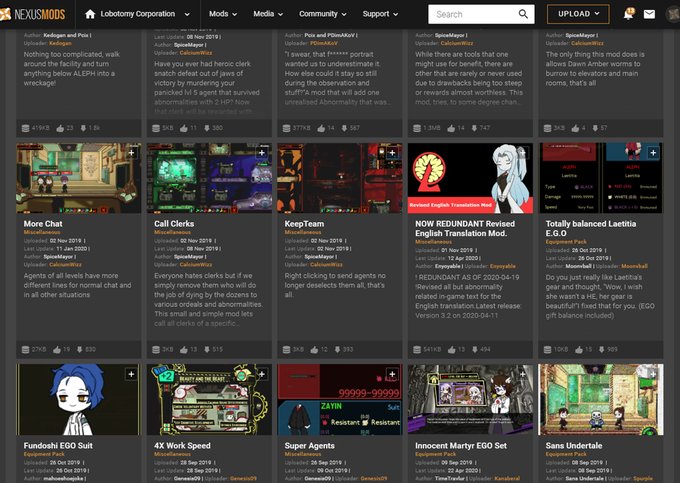Screen dimensions: 680x483
Task: Click the plus icon on Call Clerks thumbnail
Action: click(262, 153)
